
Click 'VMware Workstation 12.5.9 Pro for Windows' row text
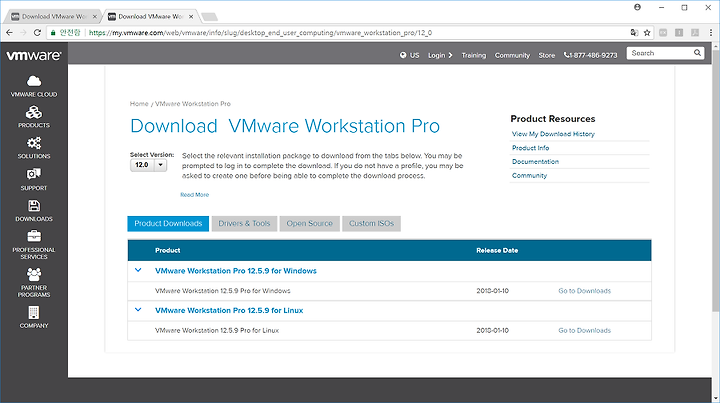click(223, 291)
